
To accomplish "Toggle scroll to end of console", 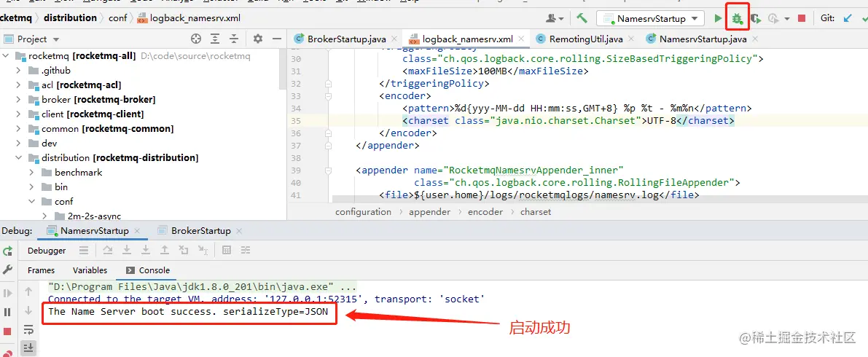I will pyautogui.click(x=28, y=348).
